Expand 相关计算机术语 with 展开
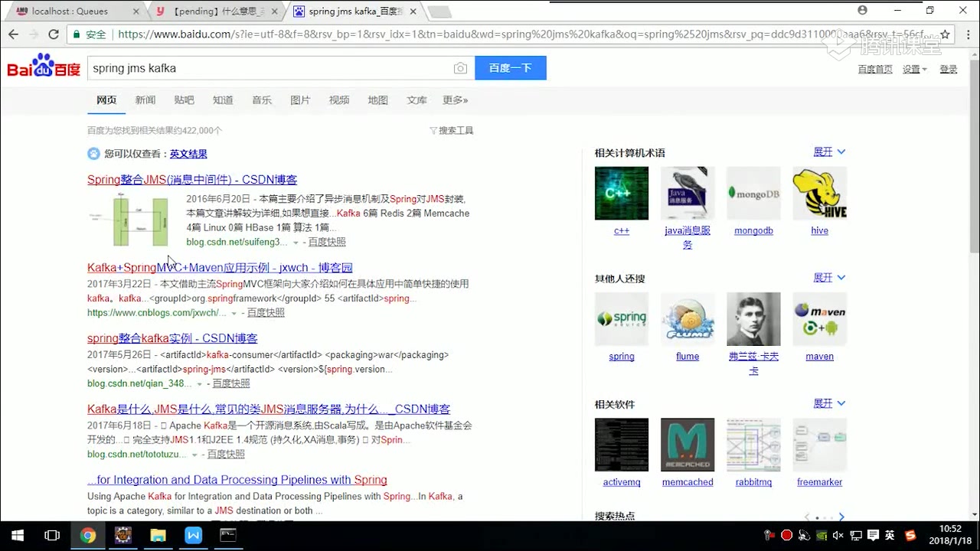980x551 pixels. coord(829,152)
